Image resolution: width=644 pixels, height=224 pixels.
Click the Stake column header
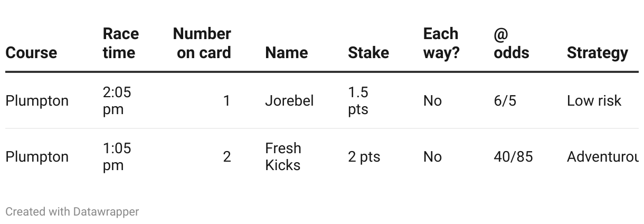pos(368,53)
